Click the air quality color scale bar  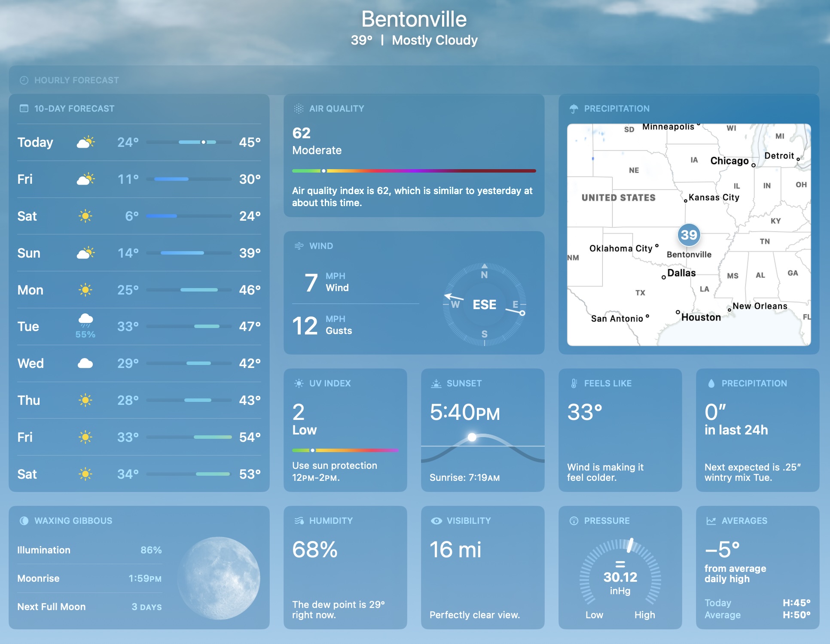414,171
